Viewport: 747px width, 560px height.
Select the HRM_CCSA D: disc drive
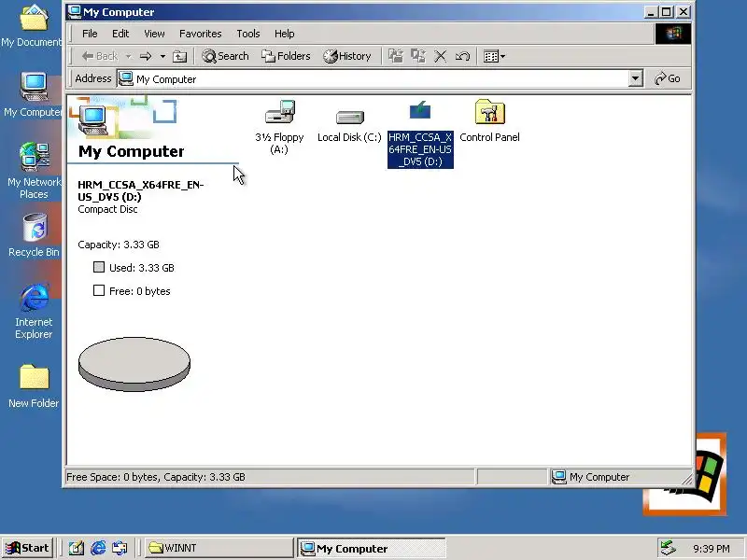click(x=420, y=133)
